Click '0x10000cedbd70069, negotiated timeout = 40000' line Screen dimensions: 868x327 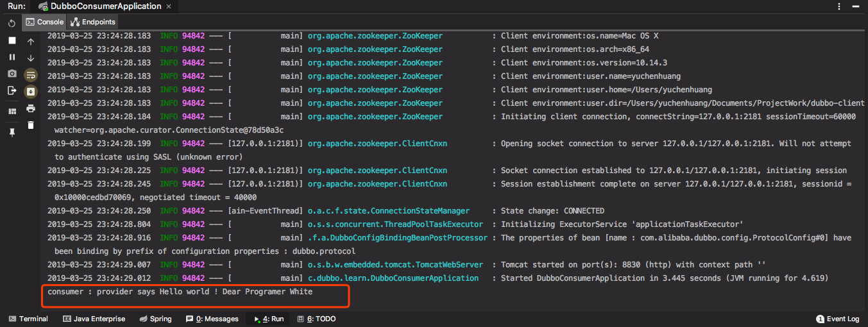click(155, 197)
